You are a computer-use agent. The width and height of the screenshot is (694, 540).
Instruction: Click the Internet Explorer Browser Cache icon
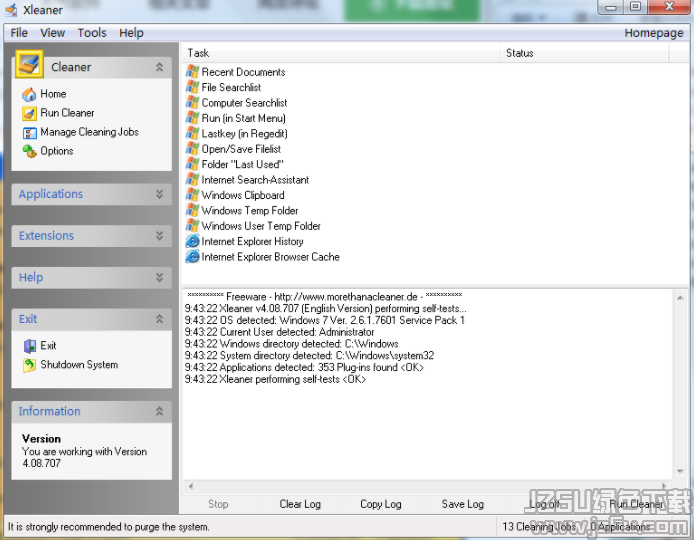(192, 257)
